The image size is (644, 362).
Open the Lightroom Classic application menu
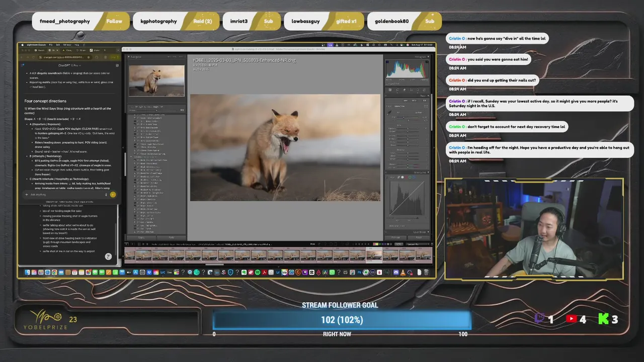coord(36,45)
